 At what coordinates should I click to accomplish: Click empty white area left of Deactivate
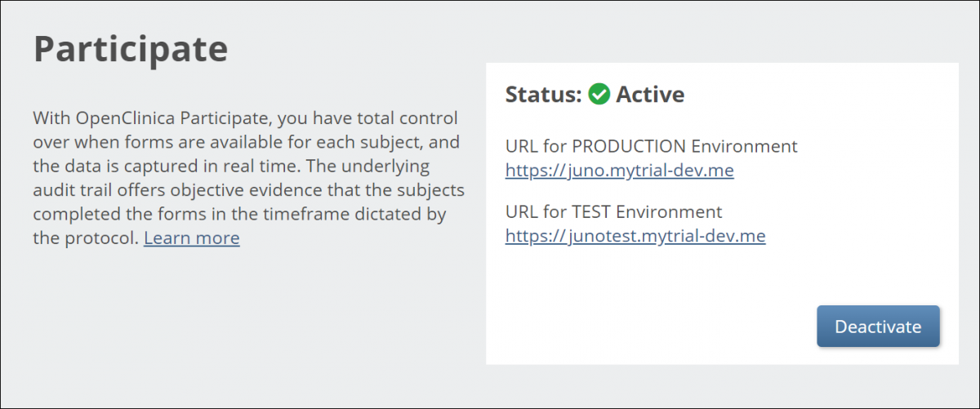tap(653, 327)
